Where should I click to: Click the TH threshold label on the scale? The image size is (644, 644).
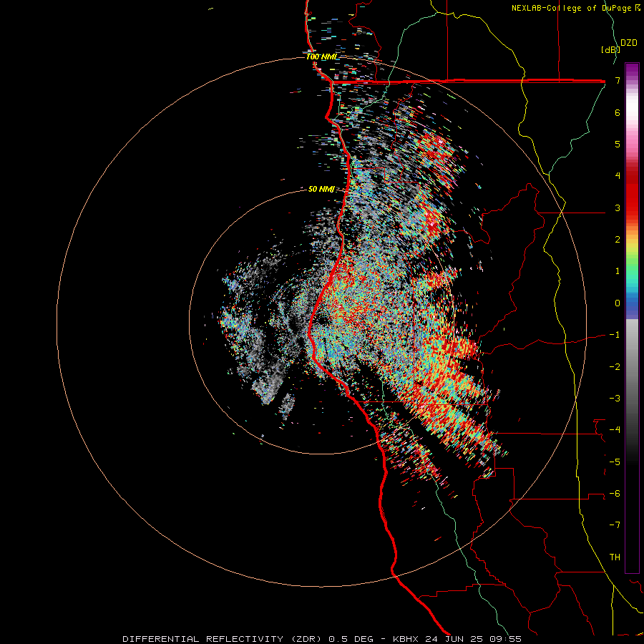pos(615,557)
